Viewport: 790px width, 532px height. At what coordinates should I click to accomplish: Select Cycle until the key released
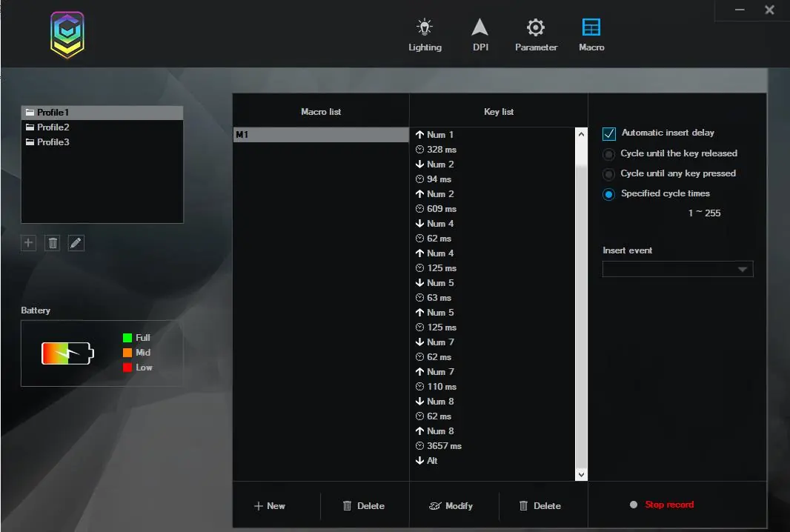pyautogui.click(x=608, y=154)
